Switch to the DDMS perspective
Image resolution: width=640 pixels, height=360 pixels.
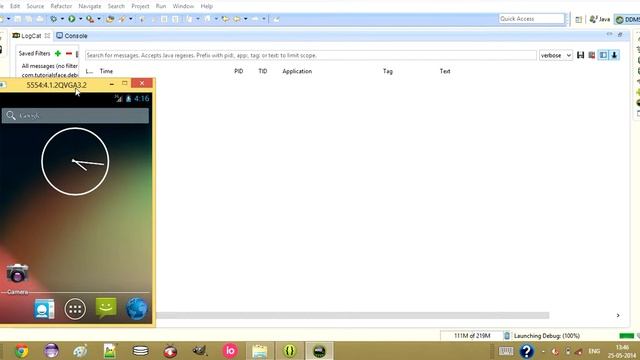627,19
